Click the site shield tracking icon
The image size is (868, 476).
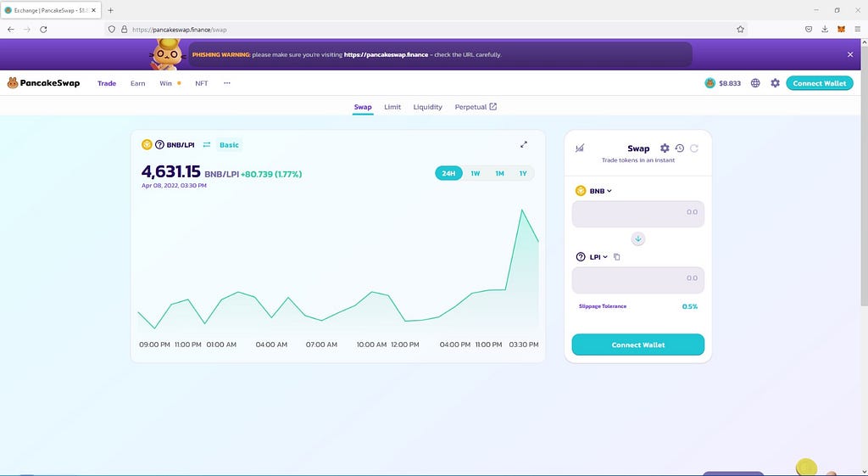tap(112, 30)
